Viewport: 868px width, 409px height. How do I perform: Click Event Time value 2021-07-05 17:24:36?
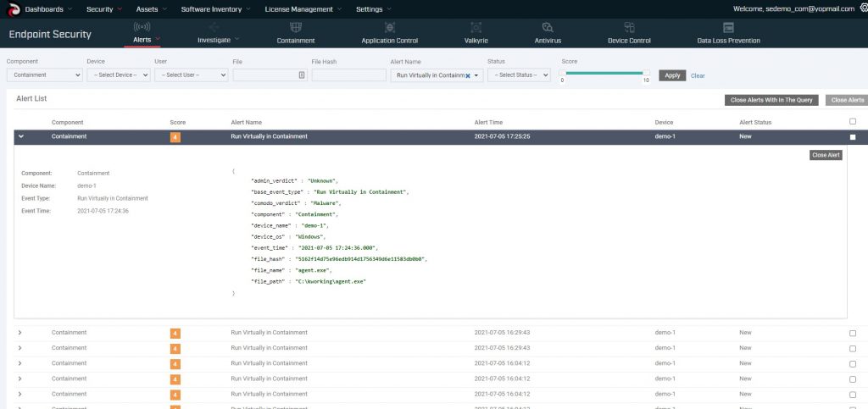103,211
